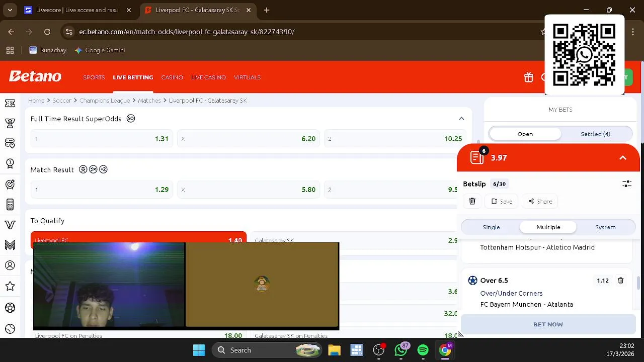Switch to Settled (4) bets
The image size is (644, 362).
point(595,134)
